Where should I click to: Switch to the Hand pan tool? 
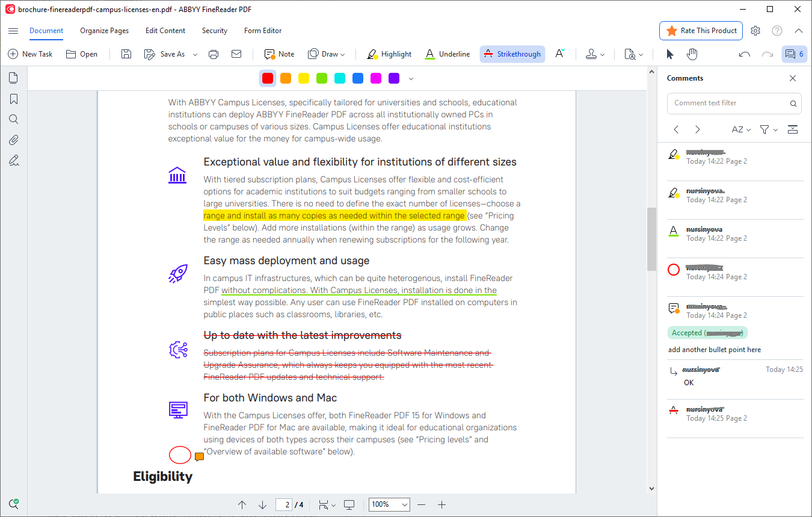[x=692, y=54]
